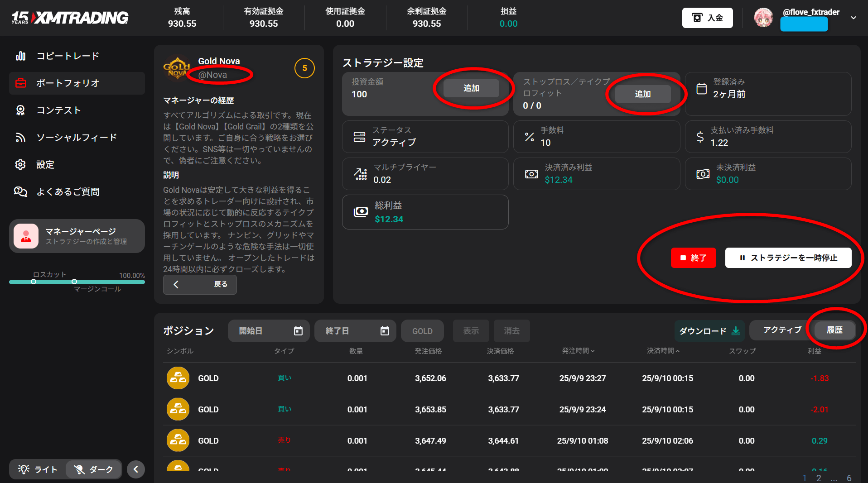Click the margin call slider handle

pos(74,282)
